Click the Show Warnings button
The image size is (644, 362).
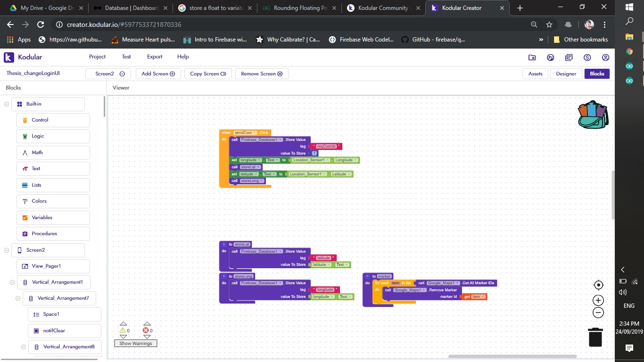pyautogui.click(x=135, y=343)
